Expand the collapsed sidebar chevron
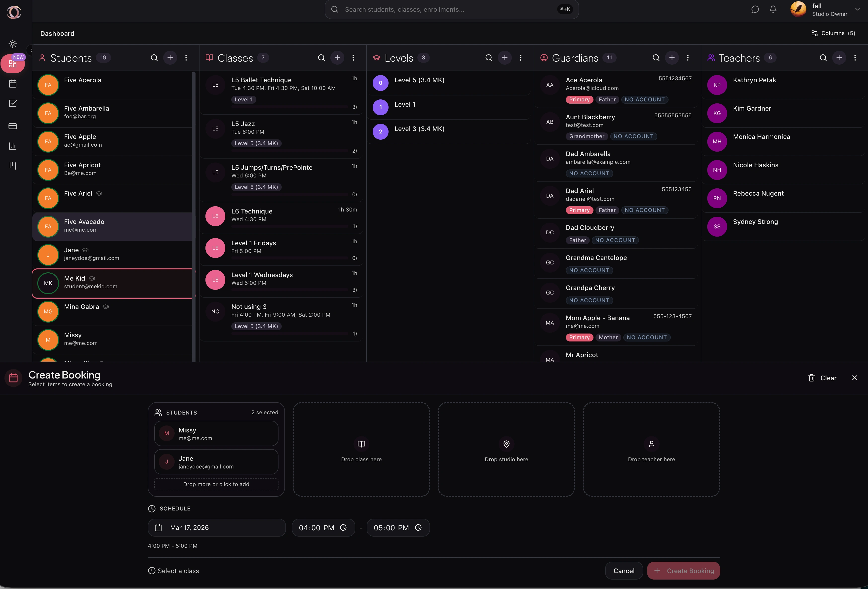868x589 pixels. 31,50
